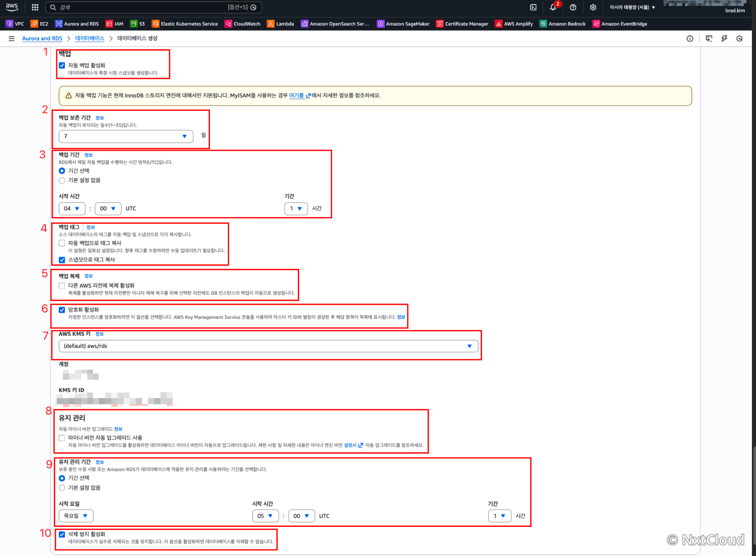This screenshot has width=756, height=556.
Task: Click the AWS logo home icon
Action: point(12,7)
